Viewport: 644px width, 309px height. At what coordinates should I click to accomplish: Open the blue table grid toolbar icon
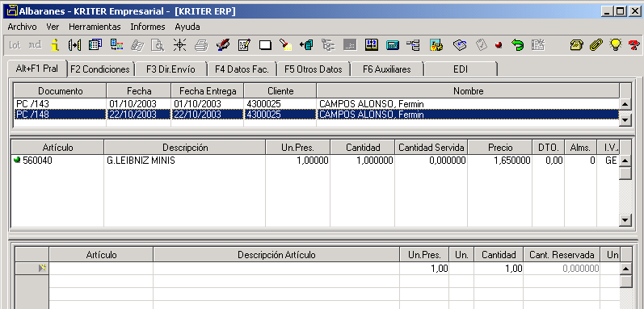click(x=95, y=44)
